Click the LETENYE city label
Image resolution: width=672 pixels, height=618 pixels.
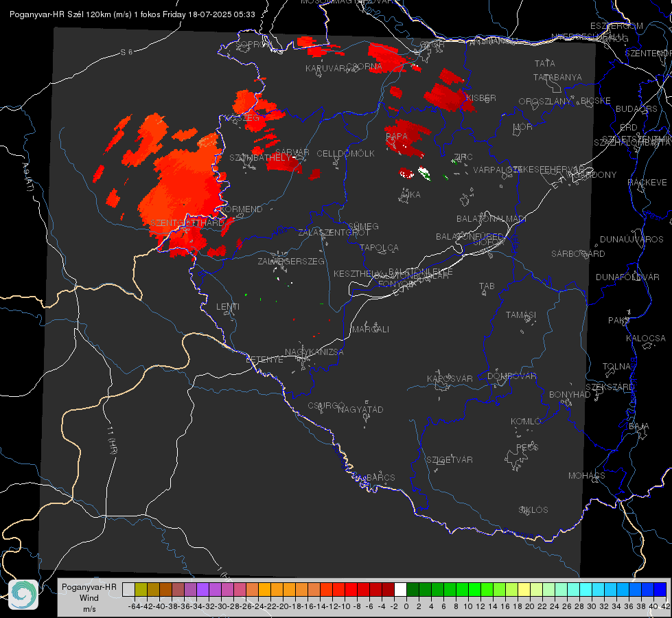click(x=264, y=360)
